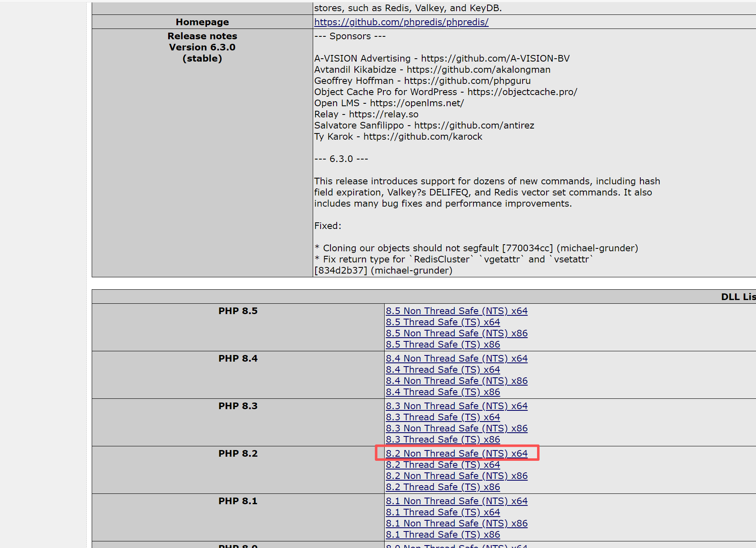Click the A-VISION Advertising sponsor line
Image resolution: width=756 pixels, height=548 pixels.
(x=442, y=58)
